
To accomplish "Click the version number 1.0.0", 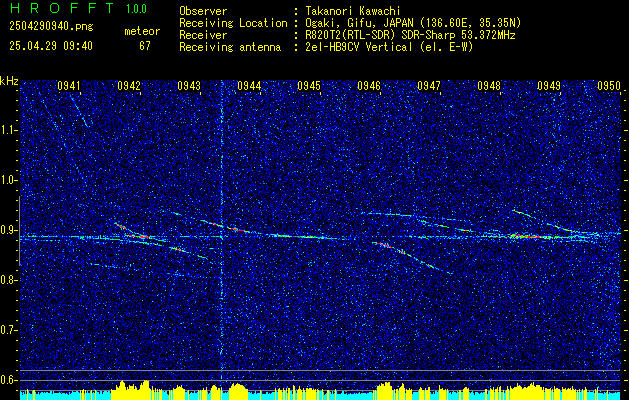I will tap(136, 9).
